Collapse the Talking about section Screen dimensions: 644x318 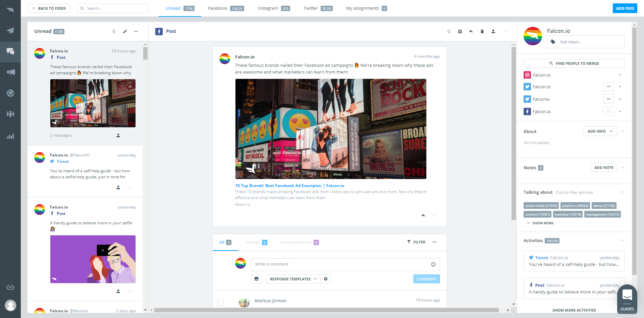pos(623,192)
